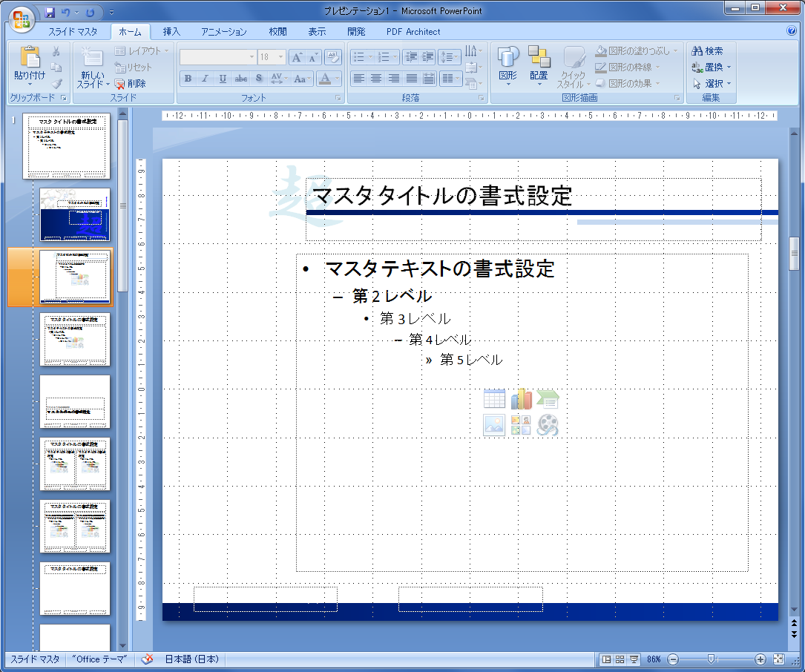The height and width of the screenshot is (672, 805).
Task: Toggle normal view in status bar
Action: pos(606,659)
